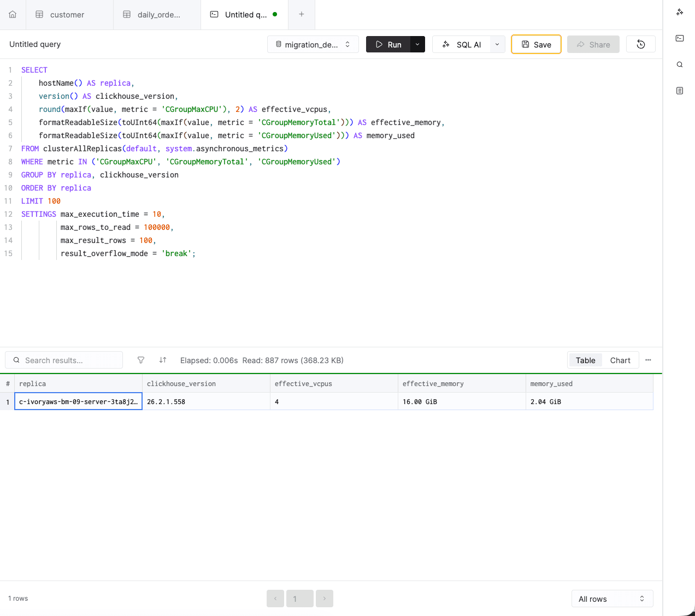The image size is (695, 616).
Task: Click the Share button
Action: (x=593, y=44)
